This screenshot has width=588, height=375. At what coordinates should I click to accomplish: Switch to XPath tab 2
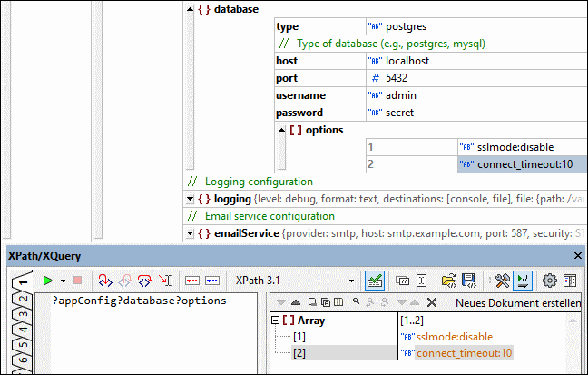[x=24, y=300]
